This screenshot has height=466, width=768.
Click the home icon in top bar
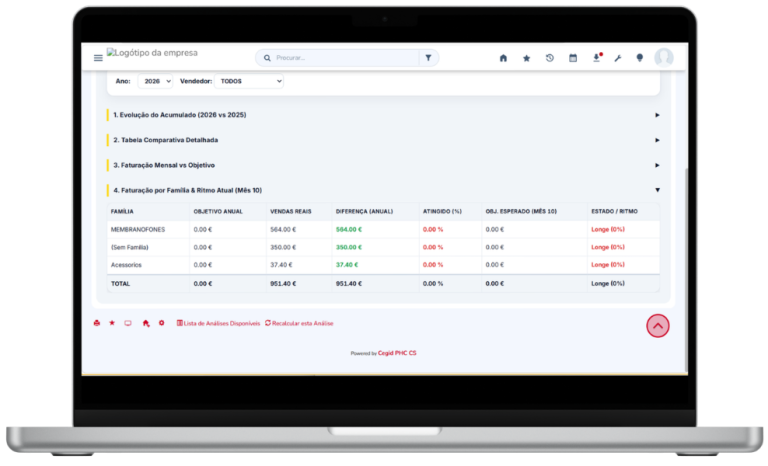(x=503, y=58)
